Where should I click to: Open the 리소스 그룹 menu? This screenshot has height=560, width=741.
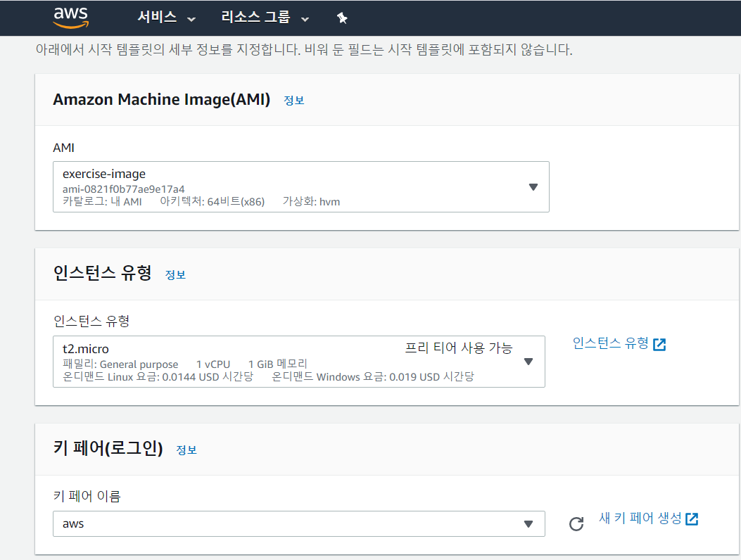[x=255, y=18]
